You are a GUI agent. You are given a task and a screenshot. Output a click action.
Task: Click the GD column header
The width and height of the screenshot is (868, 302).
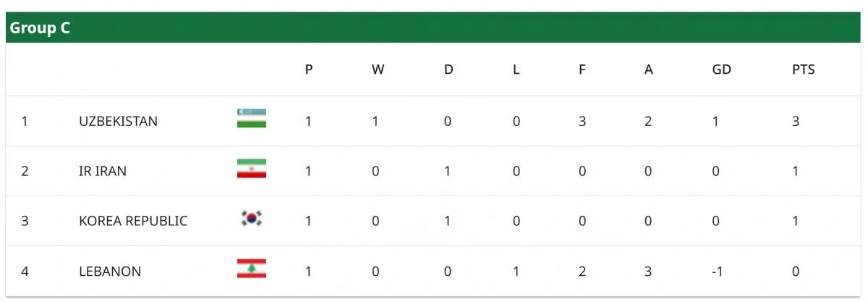(721, 70)
